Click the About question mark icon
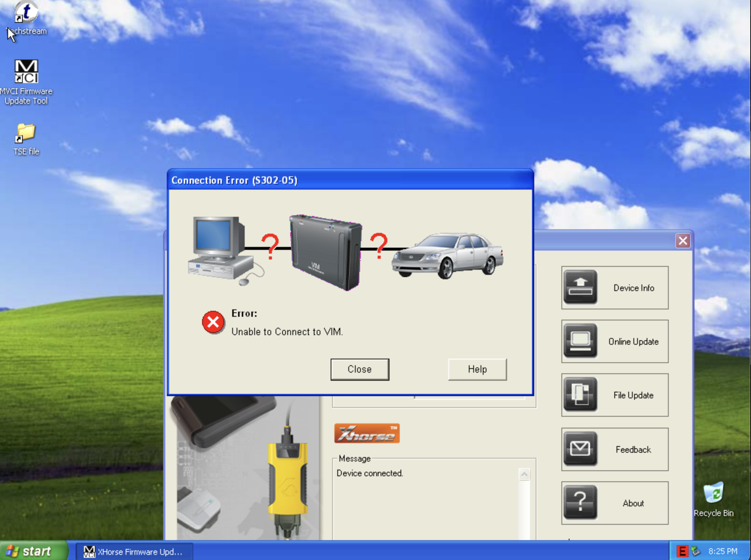The image size is (751, 560). click(x=580, y=502)
